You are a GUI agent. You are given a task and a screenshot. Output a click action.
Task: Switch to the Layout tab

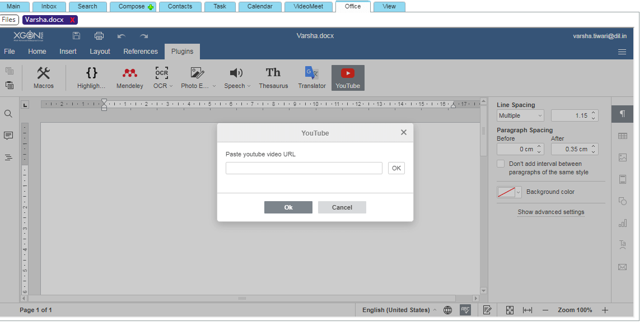100,52
